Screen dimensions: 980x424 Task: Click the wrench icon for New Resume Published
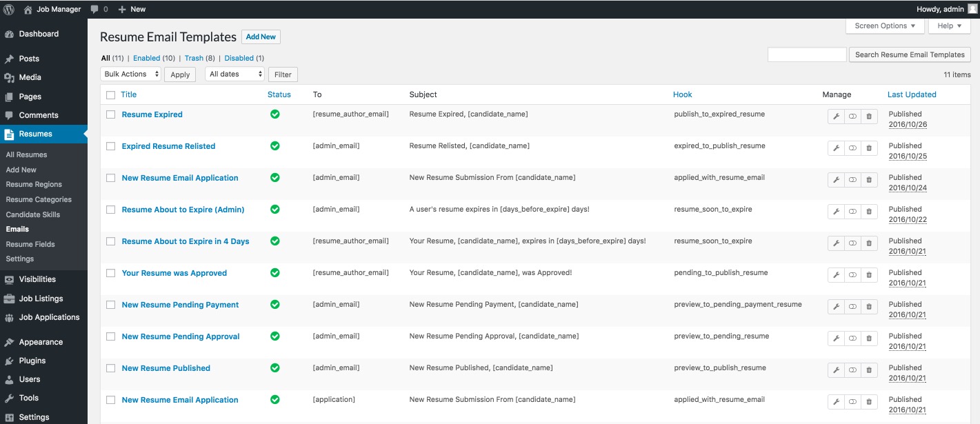(x=836, y=371)
